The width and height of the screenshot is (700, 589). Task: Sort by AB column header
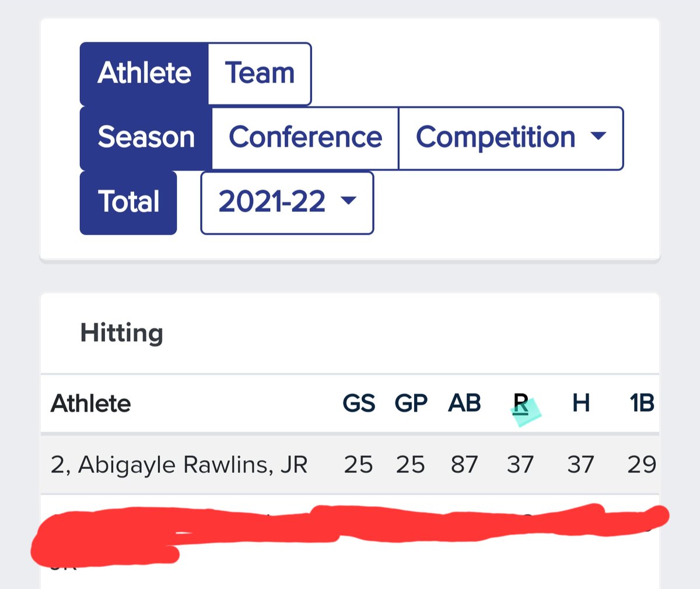464,404
